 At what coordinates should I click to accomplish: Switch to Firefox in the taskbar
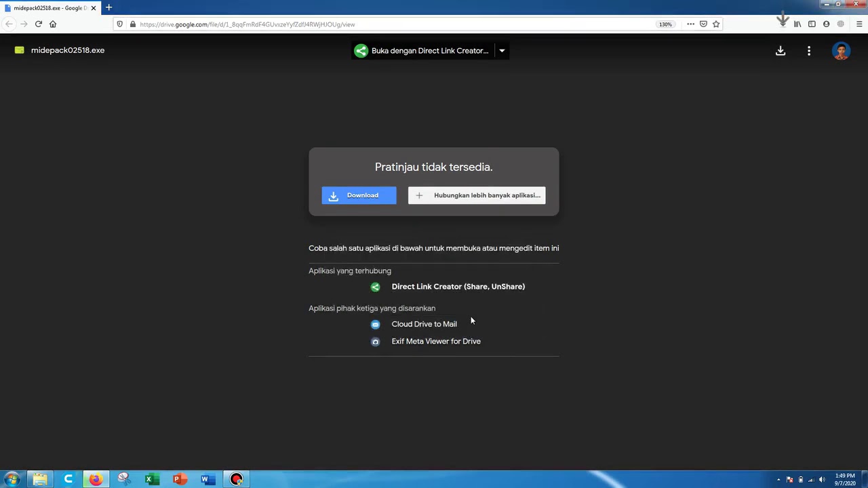tap(96, 479)
